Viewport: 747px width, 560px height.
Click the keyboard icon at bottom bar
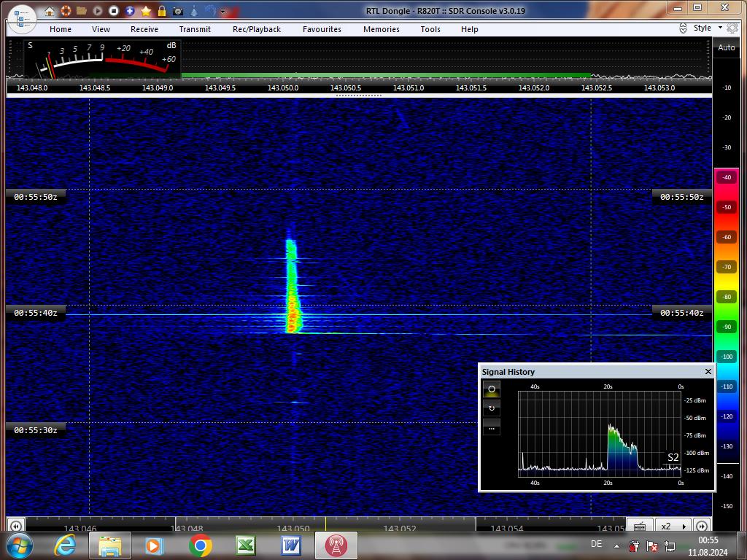[x=640, y=526]
